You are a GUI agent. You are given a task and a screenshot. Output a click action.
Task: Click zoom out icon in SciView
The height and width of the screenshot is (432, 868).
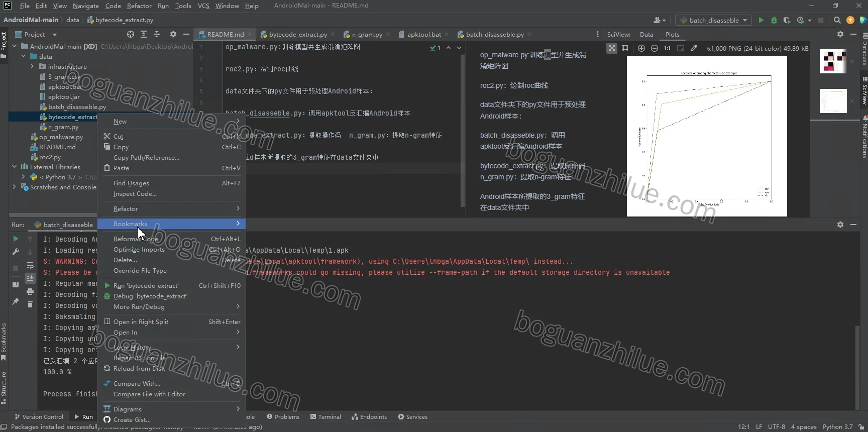coord(655,48)
